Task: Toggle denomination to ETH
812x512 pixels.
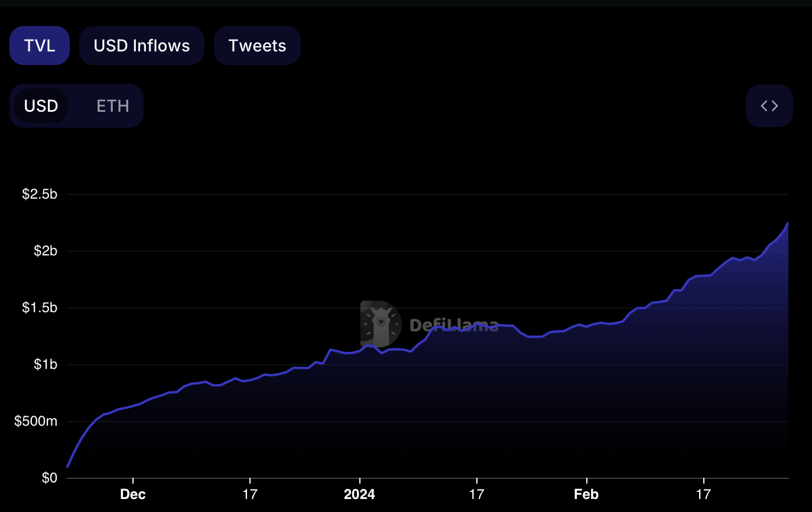Action: tap(112, 106)
